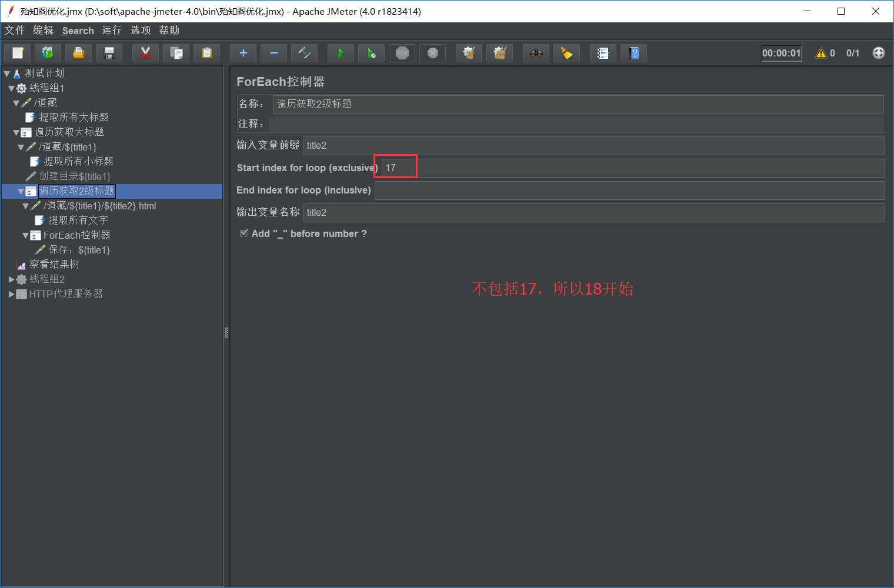Click the Open file folder icon
The width and height of the screenshot is (894, 588).
[78, 53]
